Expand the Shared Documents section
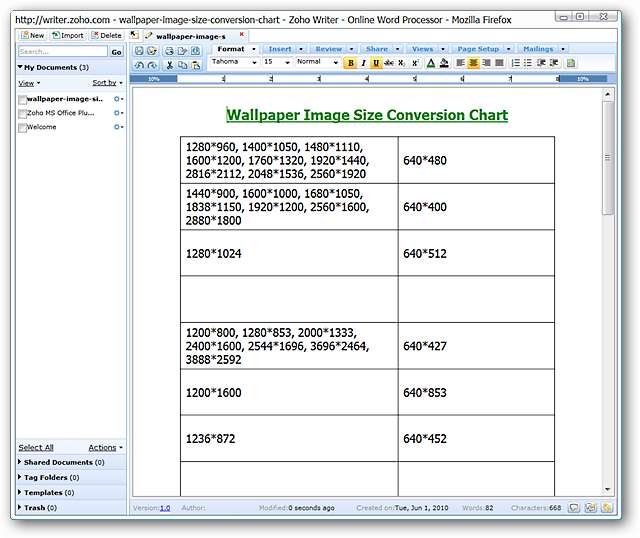 pos(62,463)
